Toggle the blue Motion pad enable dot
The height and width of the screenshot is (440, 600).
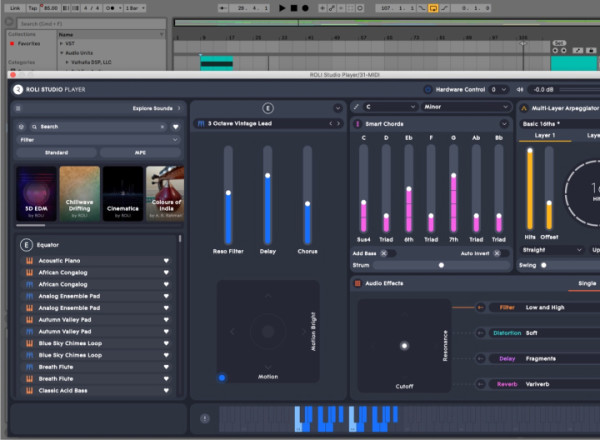pyautogui.click(x=222, y=378)
